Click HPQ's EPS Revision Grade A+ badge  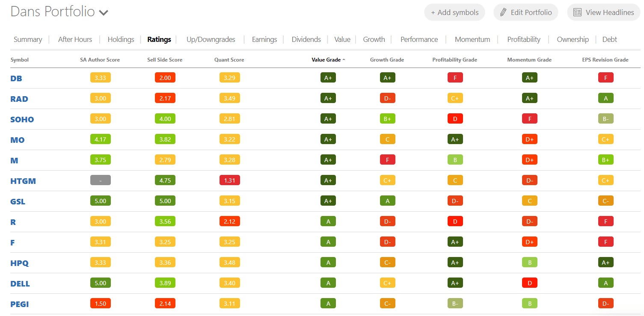click(606, 263)
